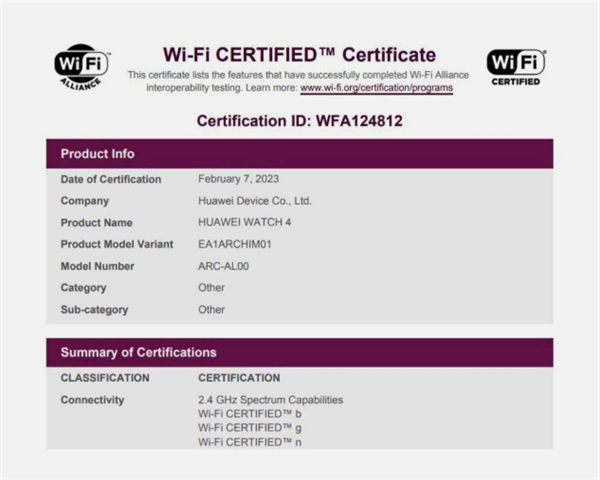Select the Wi-Fi CERTIFIED Certificate title
Image resolution: width=600 pixels, height=480 pixels.
(x=300, y=55)
